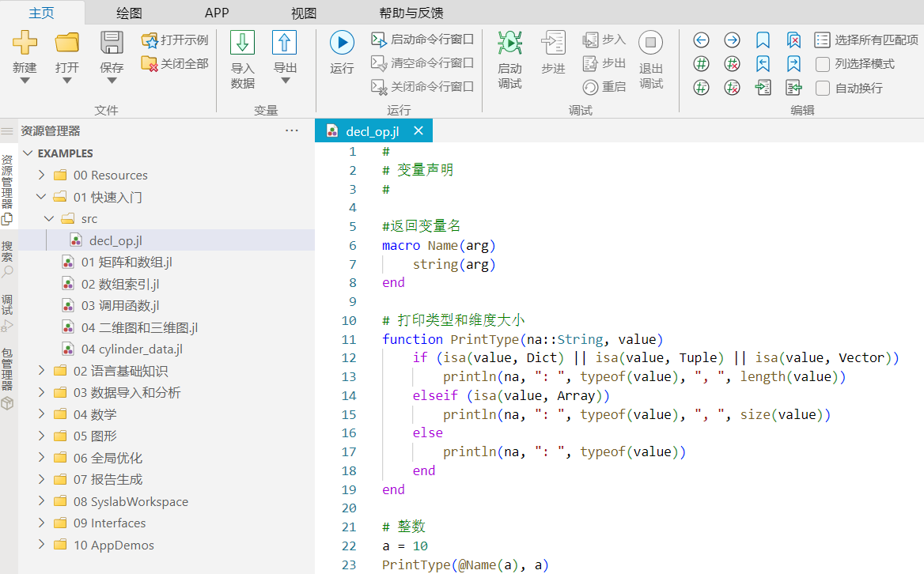Enable Column Selection Mode (列选择模式) checkbox

(x=823, y=64)
